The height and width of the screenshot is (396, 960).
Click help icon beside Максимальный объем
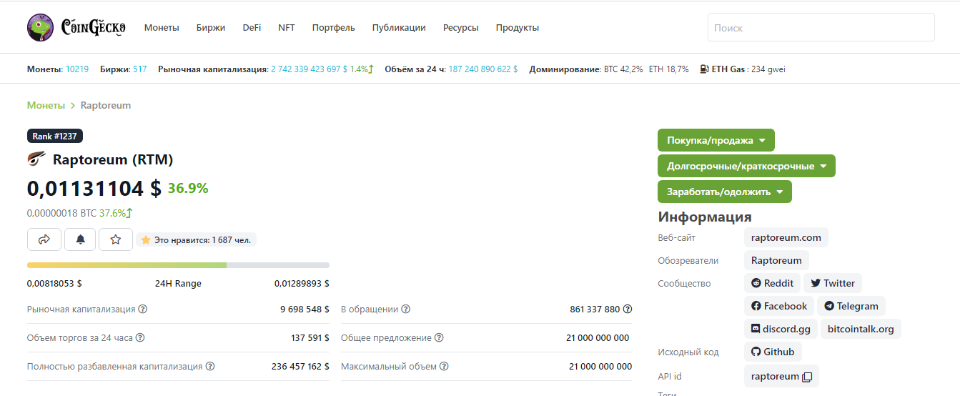tap(444, 367)
